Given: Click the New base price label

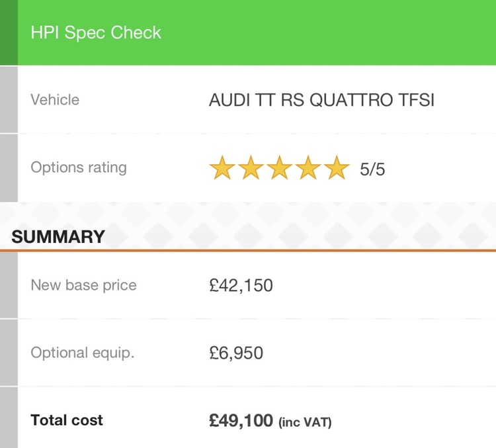Looking at the screenshot, I should click(x=83, y=285).
